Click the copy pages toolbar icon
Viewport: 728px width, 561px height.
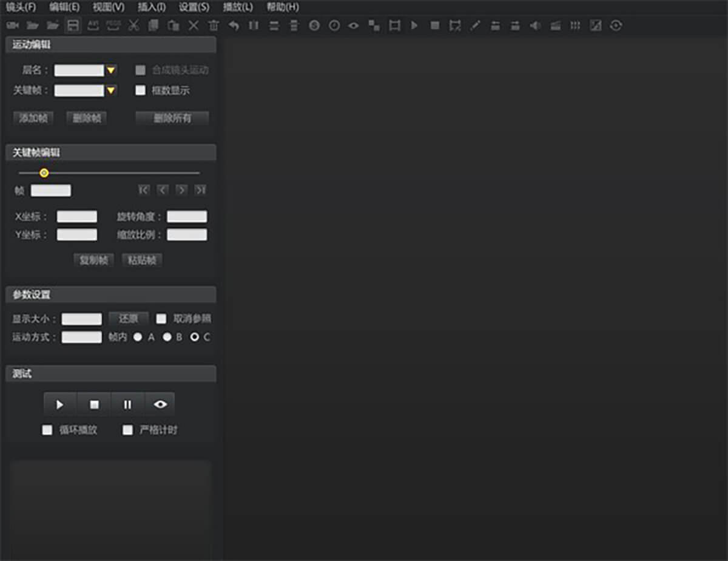153,25
